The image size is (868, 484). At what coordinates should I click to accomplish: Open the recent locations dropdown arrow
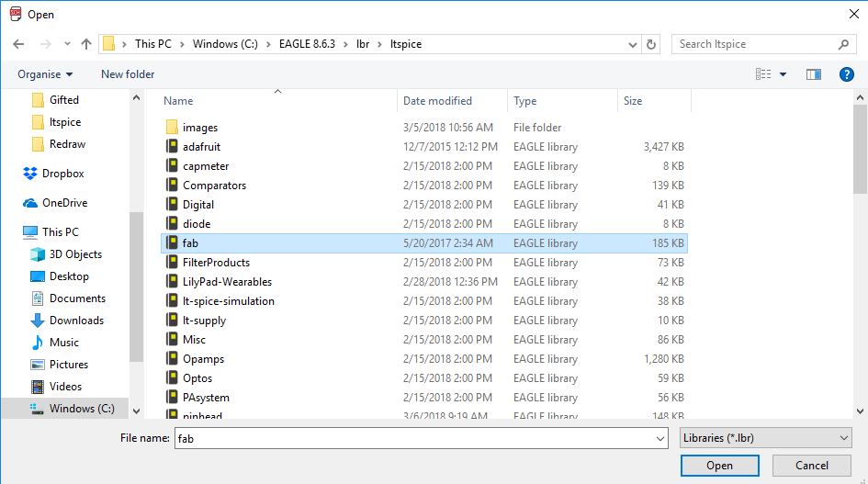(x=67, y=44)
